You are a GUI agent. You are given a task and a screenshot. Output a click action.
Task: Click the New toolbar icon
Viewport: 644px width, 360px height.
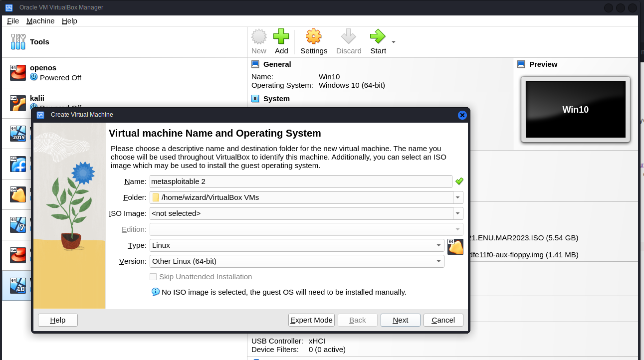pyautogui.click(x=259, y=37)
